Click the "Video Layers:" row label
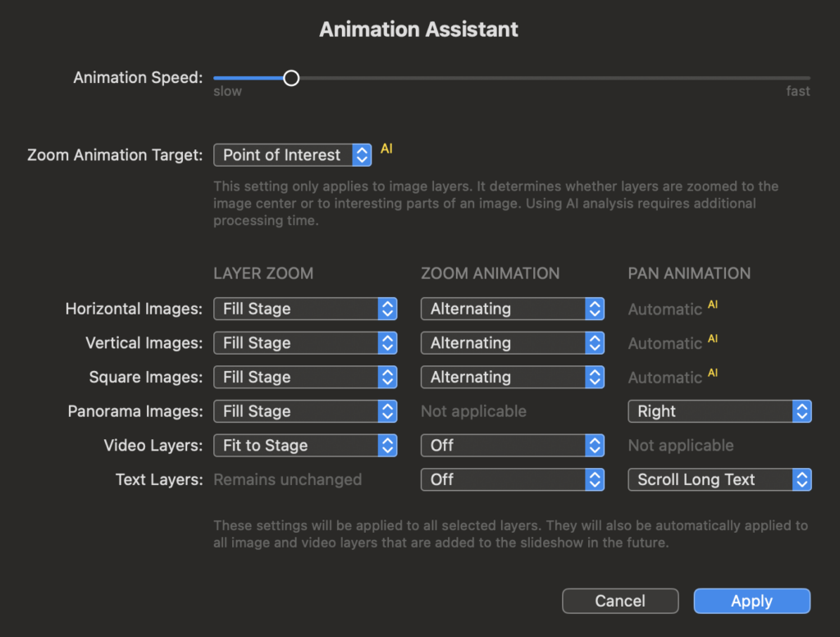840x637 pixels. 153,446
